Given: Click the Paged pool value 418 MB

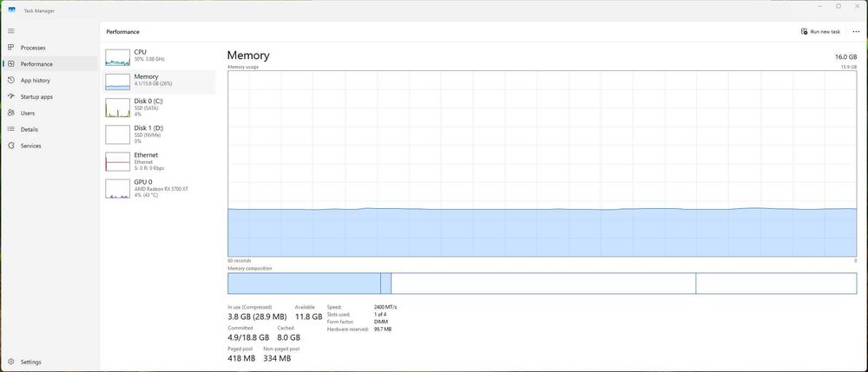Looking at the screenshot, I should click(x=241, y=358).
